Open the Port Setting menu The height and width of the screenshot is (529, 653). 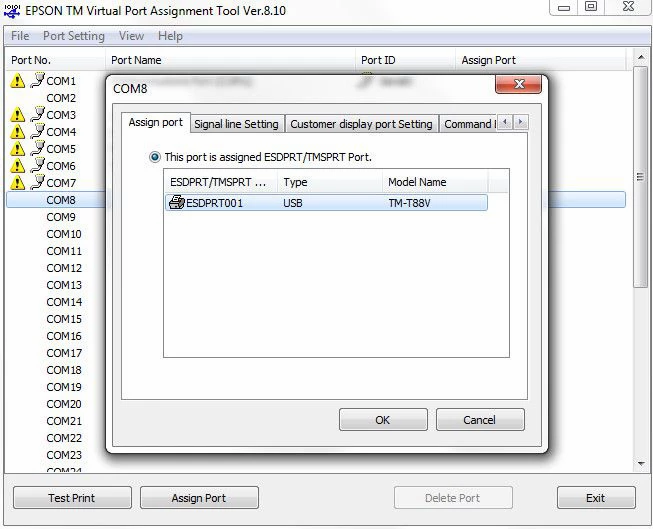tap(73, 36)
